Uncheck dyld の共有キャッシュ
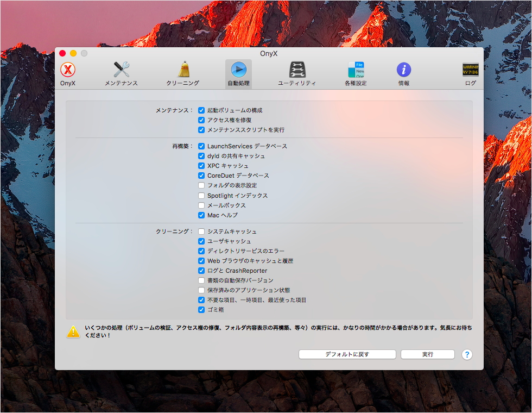Viewport: 532px width, 413px height. (201, 157)
